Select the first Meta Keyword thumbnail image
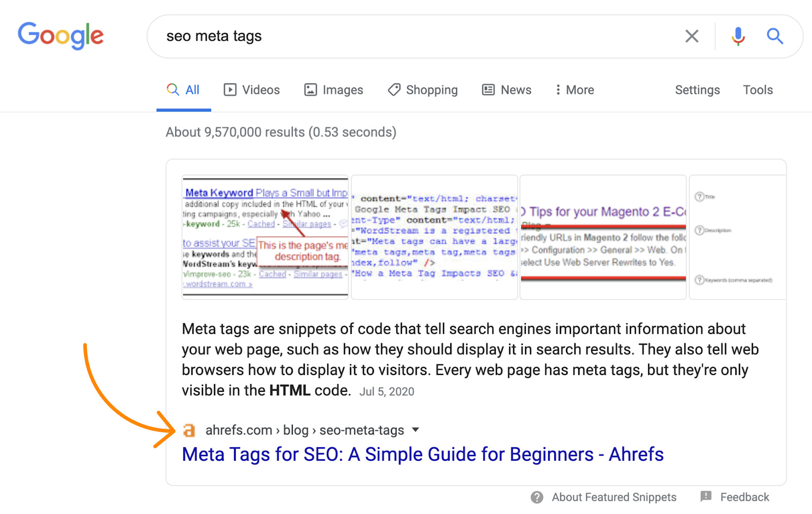 pos(264,236)
